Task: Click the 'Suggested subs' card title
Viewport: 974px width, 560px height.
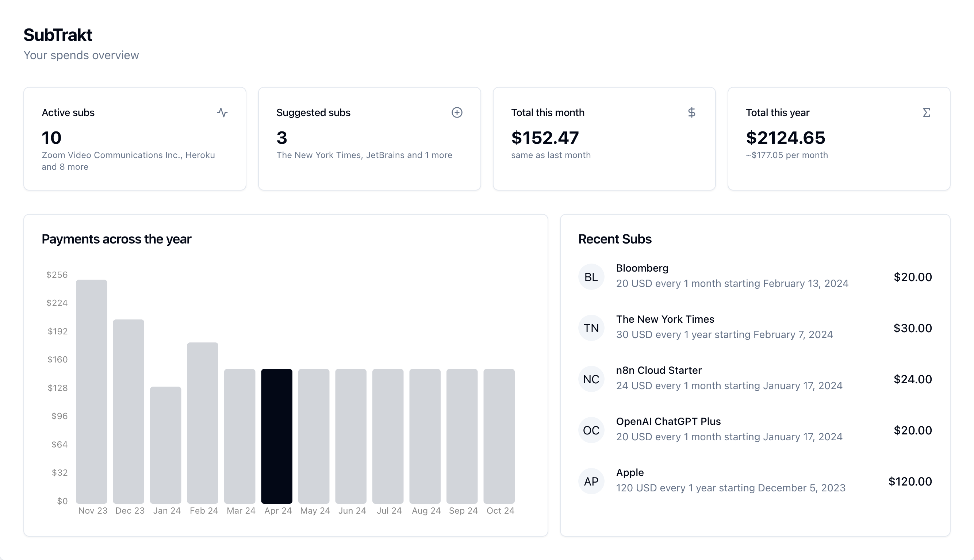Action: pyautogui.click(x=313, y=113)
